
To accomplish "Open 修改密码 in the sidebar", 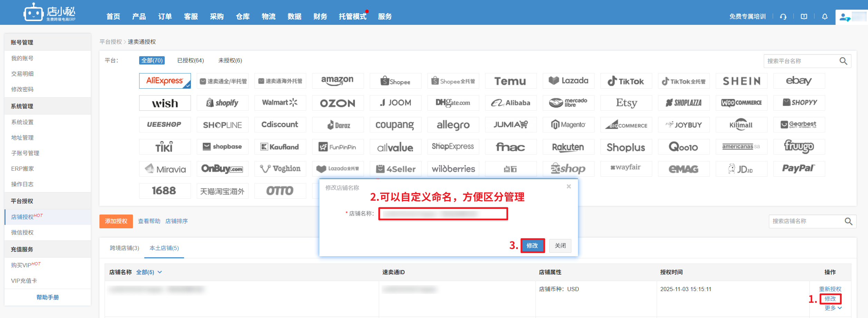I will 22,89.
